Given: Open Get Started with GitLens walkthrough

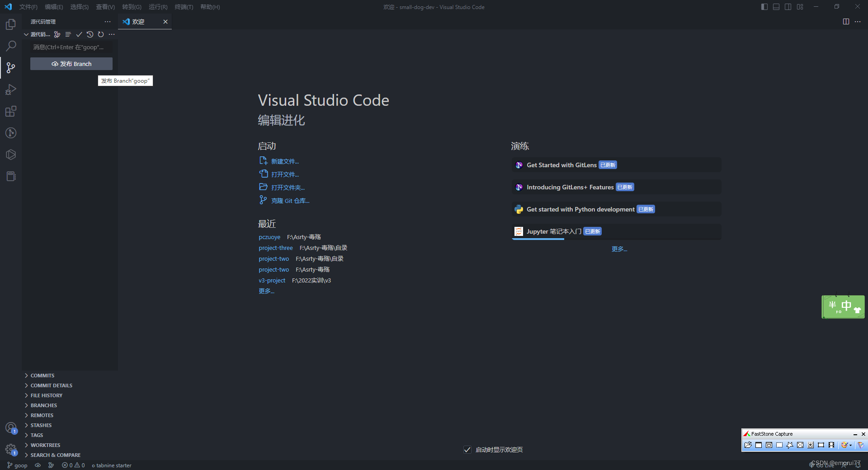Looking at the screenshot, I should point(617,165).
